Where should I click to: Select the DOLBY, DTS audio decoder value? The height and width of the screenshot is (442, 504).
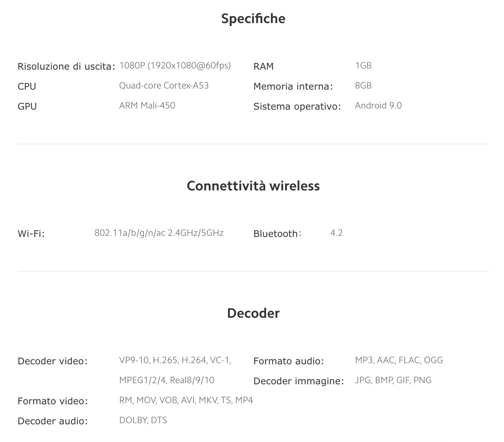coord(143,420)
